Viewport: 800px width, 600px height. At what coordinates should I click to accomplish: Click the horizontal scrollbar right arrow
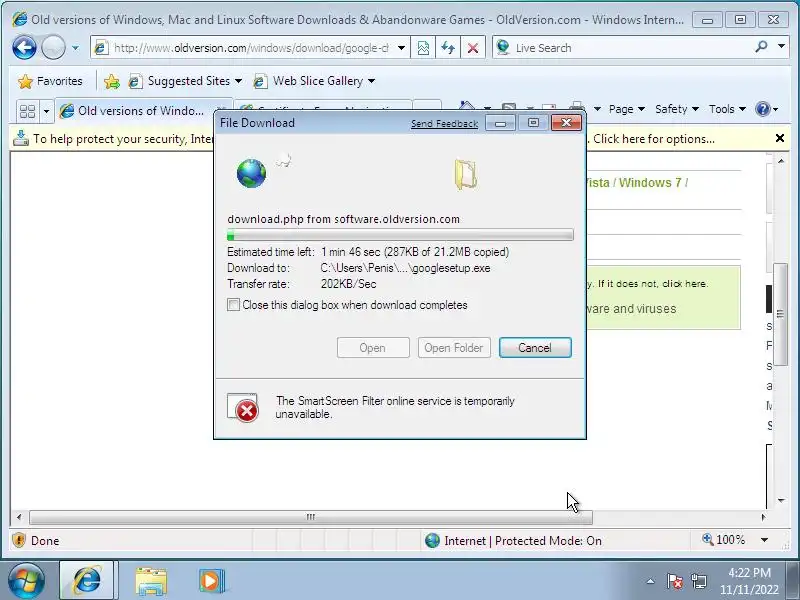763,517
